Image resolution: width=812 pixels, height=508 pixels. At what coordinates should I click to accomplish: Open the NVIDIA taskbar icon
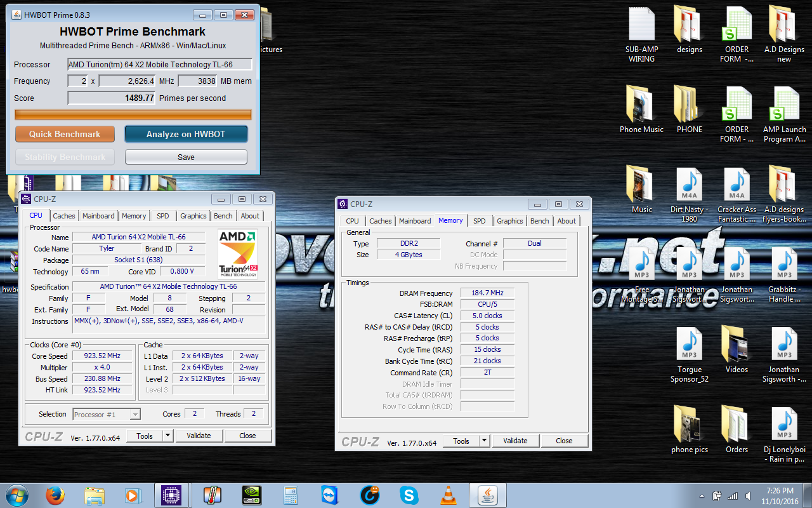tap(252, 495)
